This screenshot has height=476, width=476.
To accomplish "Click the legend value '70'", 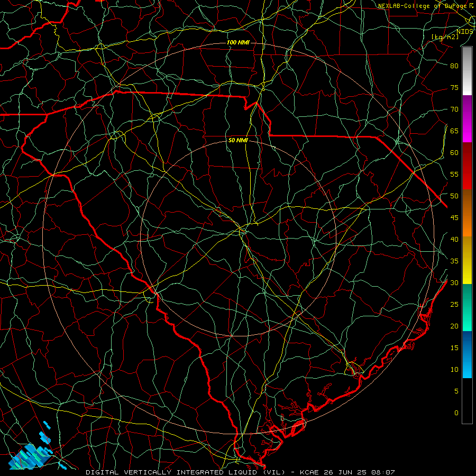I will click(x=454, y=109).
